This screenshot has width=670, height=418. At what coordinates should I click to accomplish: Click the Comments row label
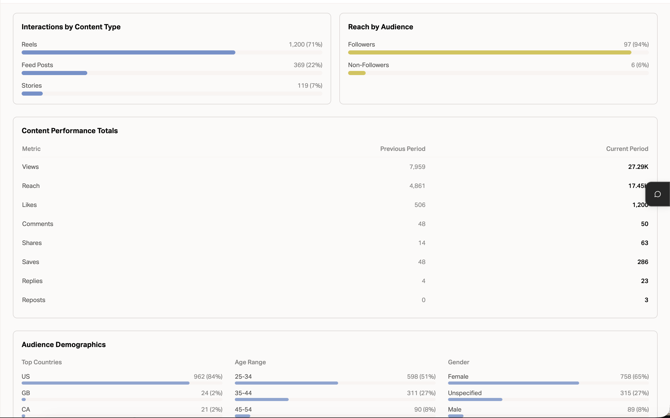coord(38,224)
